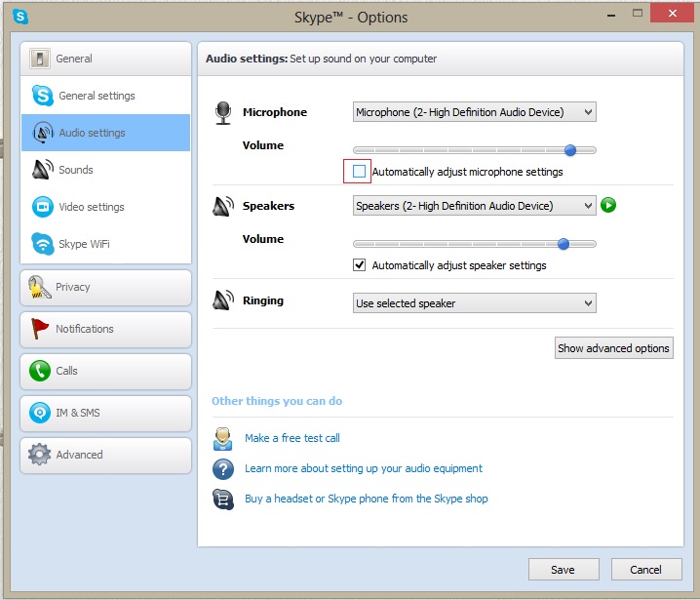Close the Skype Options window
Image resolution: width=700 pixels, height=600 pixels.
[673, 13]
